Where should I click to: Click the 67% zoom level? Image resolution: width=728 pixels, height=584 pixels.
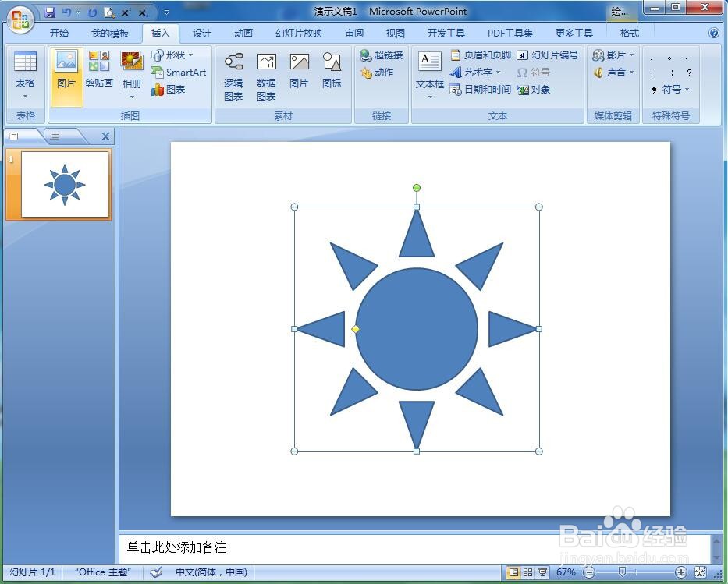566,572
